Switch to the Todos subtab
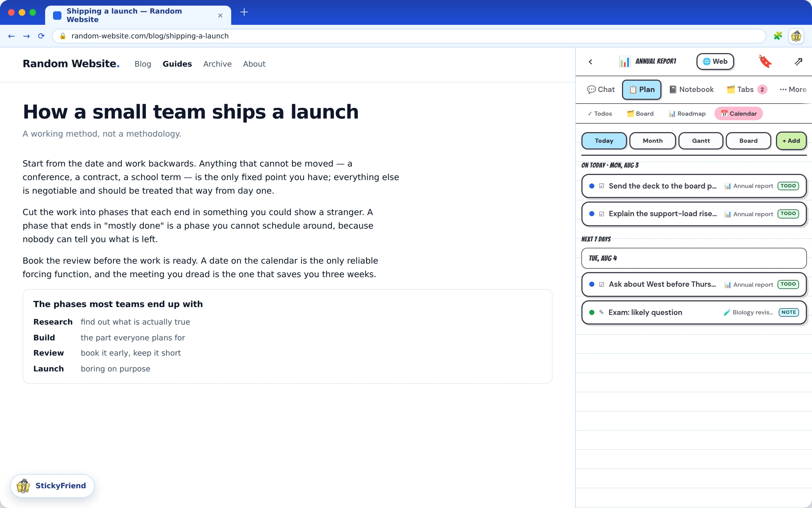 600,113
